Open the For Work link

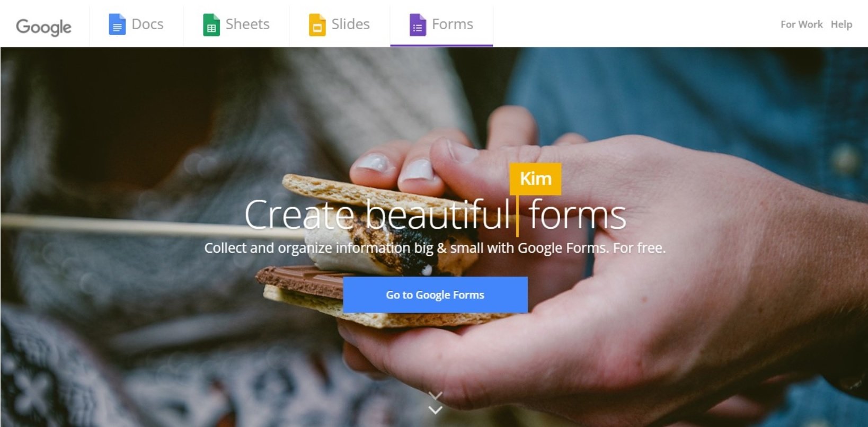pos(801,24)
